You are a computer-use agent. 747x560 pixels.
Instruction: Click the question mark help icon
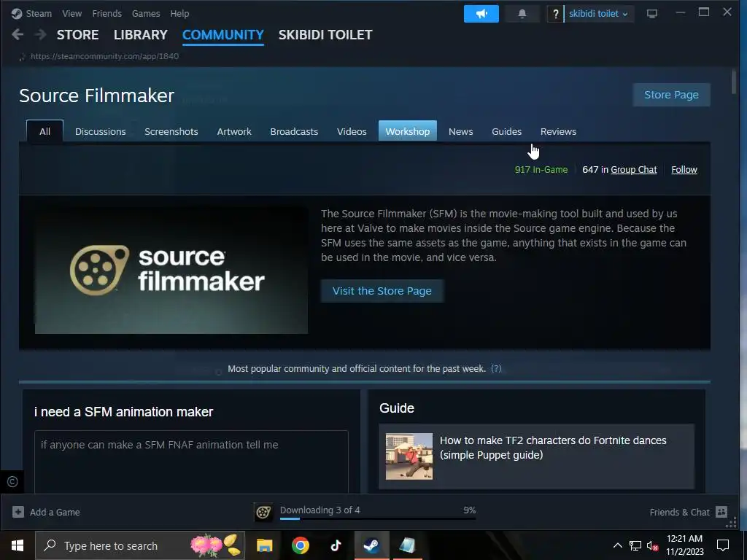click(x=555, y=14)
